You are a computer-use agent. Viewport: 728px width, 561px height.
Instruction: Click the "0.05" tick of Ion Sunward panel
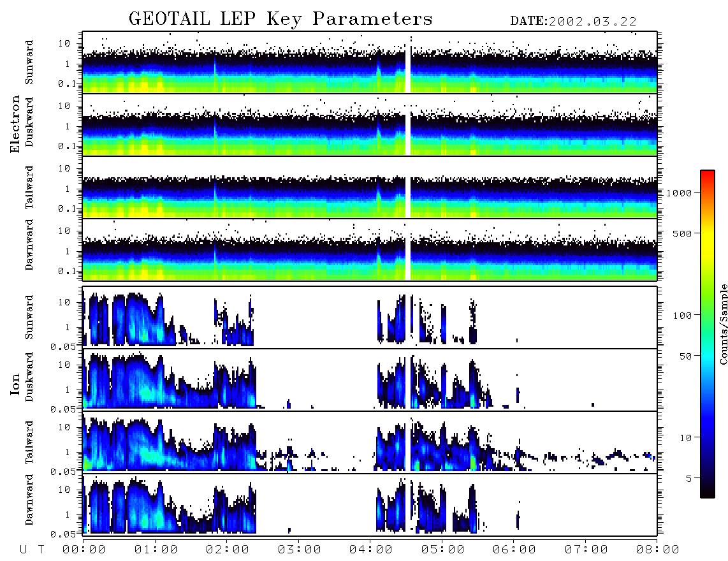(62, 346)
